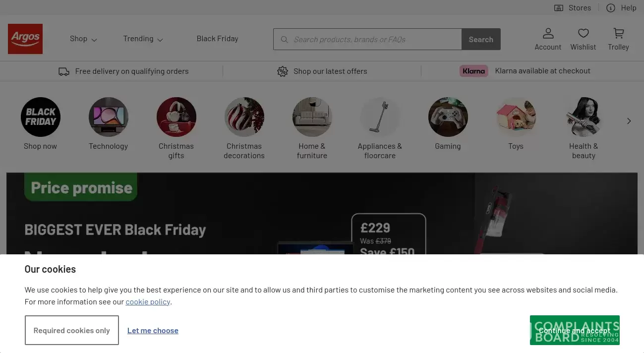Choose Required cookies only

pos(72,330)
